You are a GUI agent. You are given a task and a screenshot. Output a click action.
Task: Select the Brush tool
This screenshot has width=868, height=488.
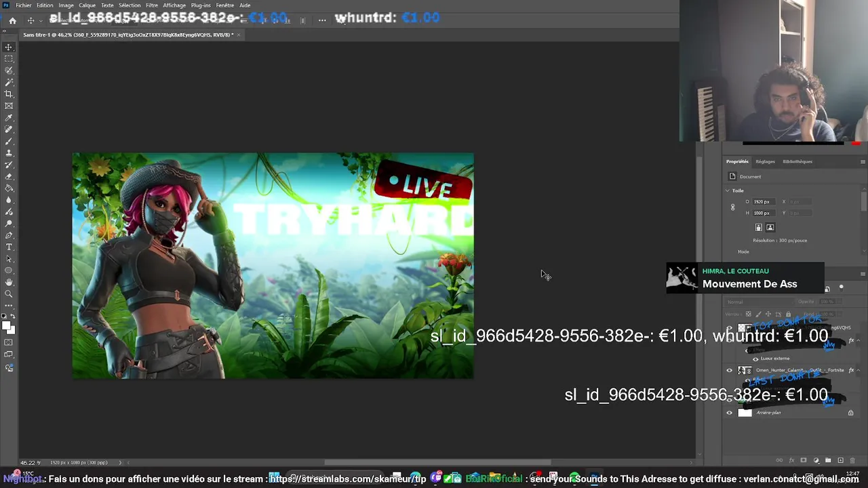click(x=9, y=141)
